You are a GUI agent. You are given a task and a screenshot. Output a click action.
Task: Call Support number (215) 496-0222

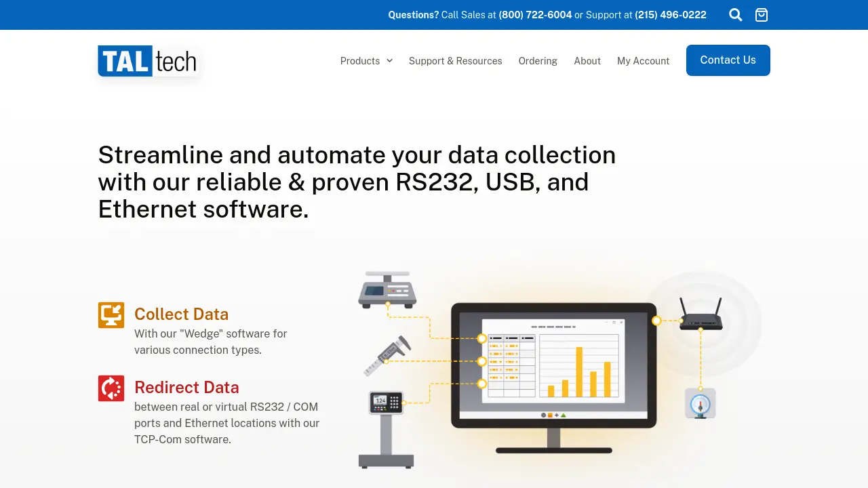[x=671, y=15]
